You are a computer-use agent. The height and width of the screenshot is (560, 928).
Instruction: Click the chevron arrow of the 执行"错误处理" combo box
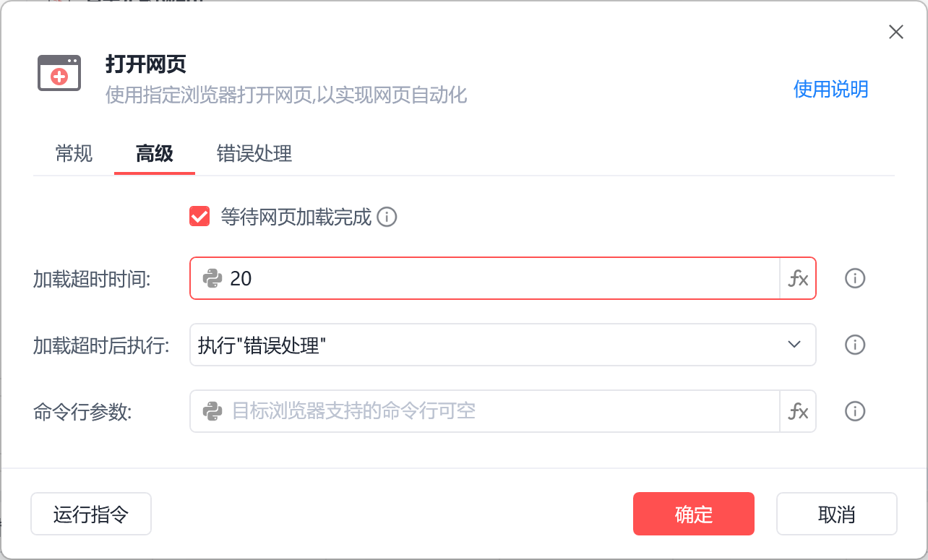pyautogui.click(x=794, y=345)
